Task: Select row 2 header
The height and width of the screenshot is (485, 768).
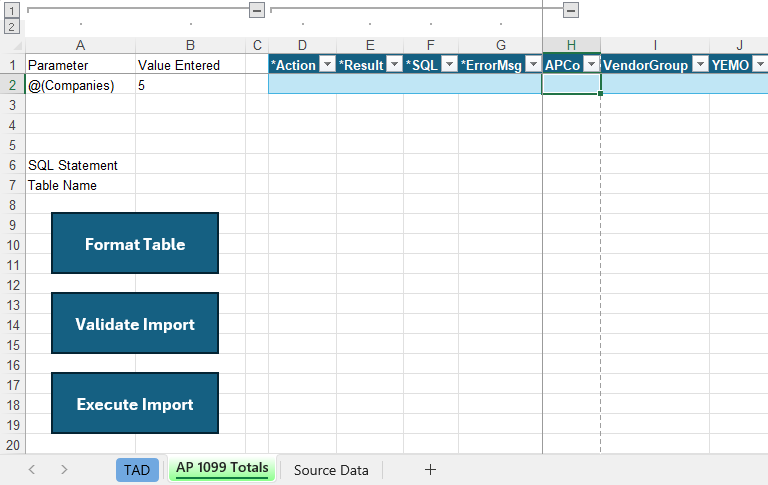Action: pyautogui.click(x=12, y=85)
